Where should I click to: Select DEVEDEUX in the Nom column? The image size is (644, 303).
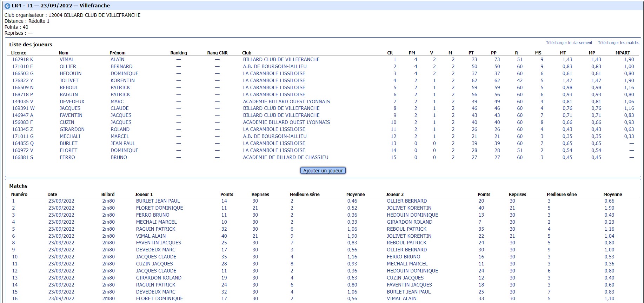coord(72,101)
